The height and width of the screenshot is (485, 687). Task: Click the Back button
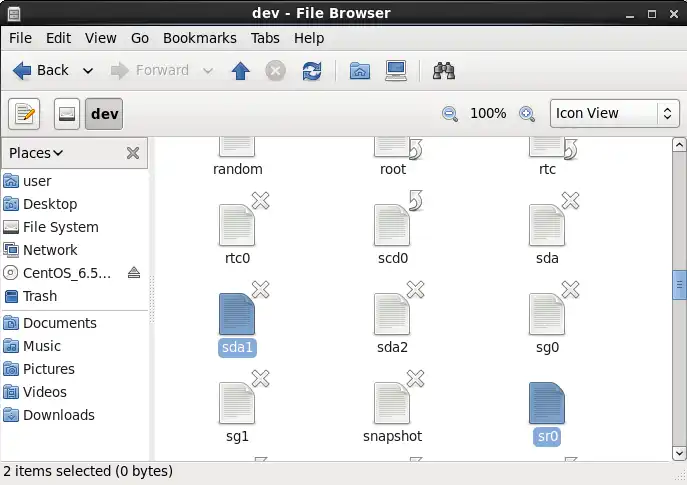[x=40, y=71]
